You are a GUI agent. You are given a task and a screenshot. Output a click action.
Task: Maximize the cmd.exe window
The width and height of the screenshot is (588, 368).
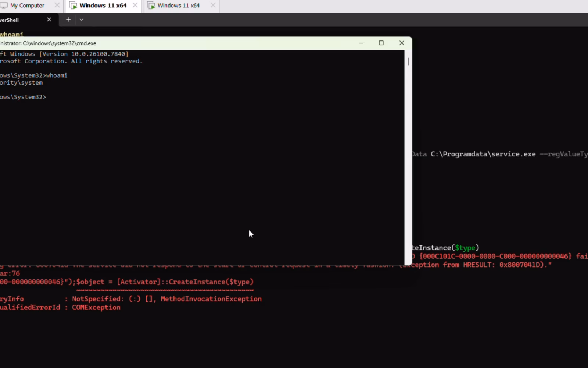tap(381, 43)
